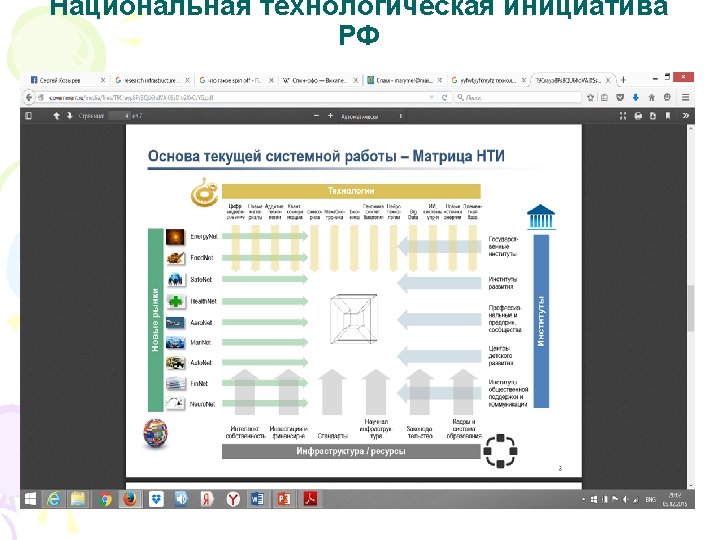Go to the browser home page

(x=651, y=97)
